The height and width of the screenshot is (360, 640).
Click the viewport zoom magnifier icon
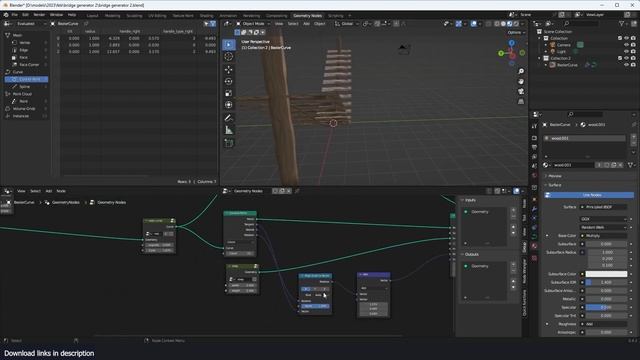[521, 71]
